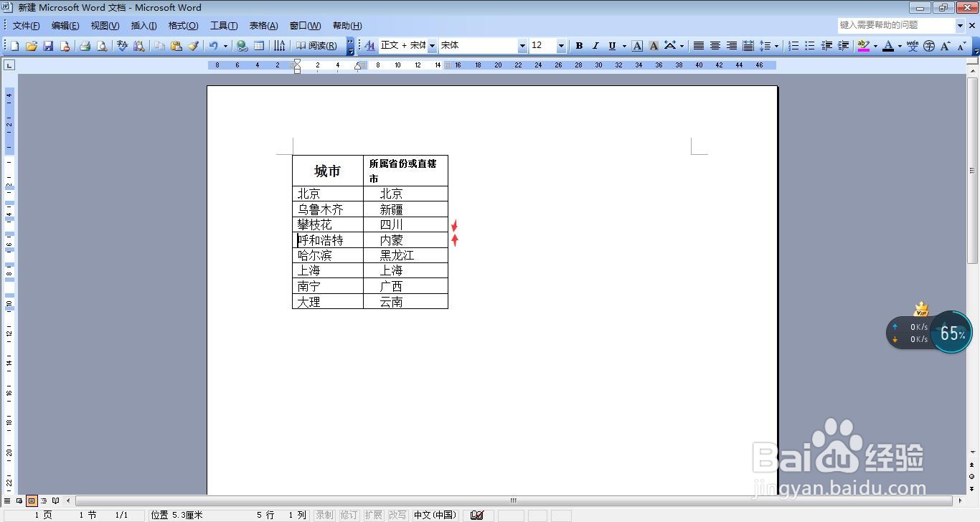
Task: Click in the help question search box
Action: [896, 25]
